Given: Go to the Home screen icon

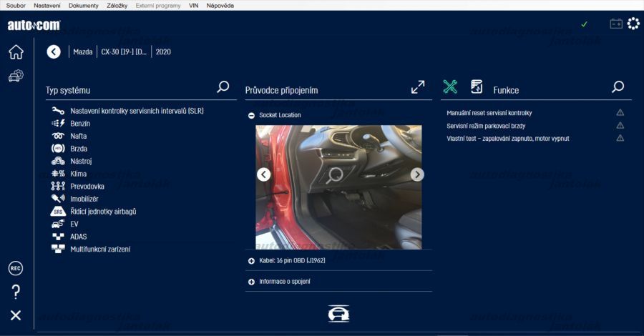Looking at the screenshot, I should [x=16, y=52].
